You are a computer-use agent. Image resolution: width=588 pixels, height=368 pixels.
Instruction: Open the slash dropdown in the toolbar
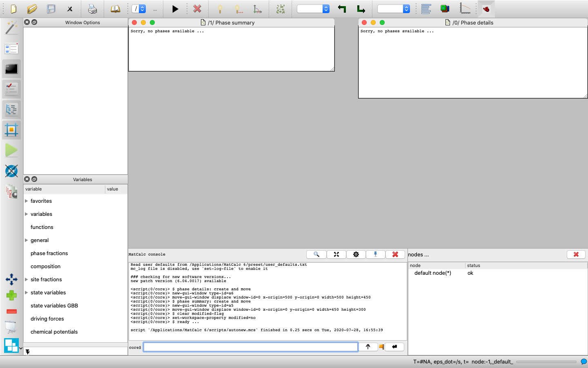[139, 9]
